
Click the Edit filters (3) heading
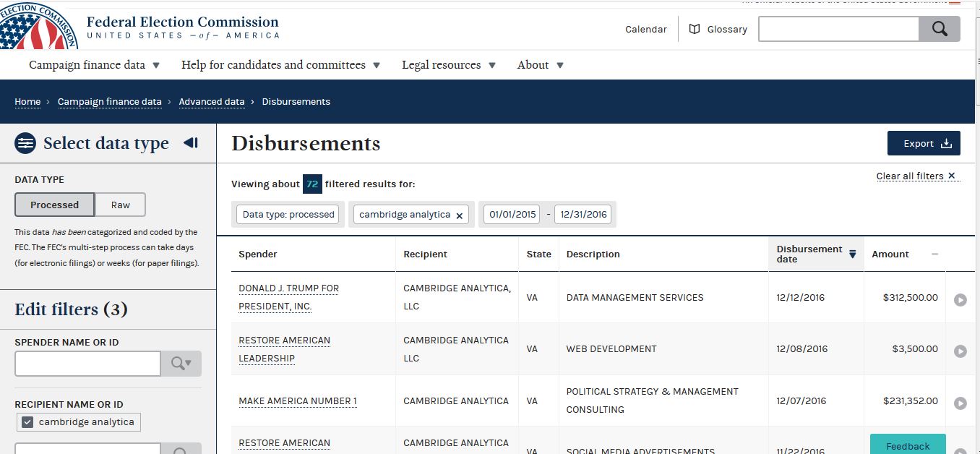72,309
